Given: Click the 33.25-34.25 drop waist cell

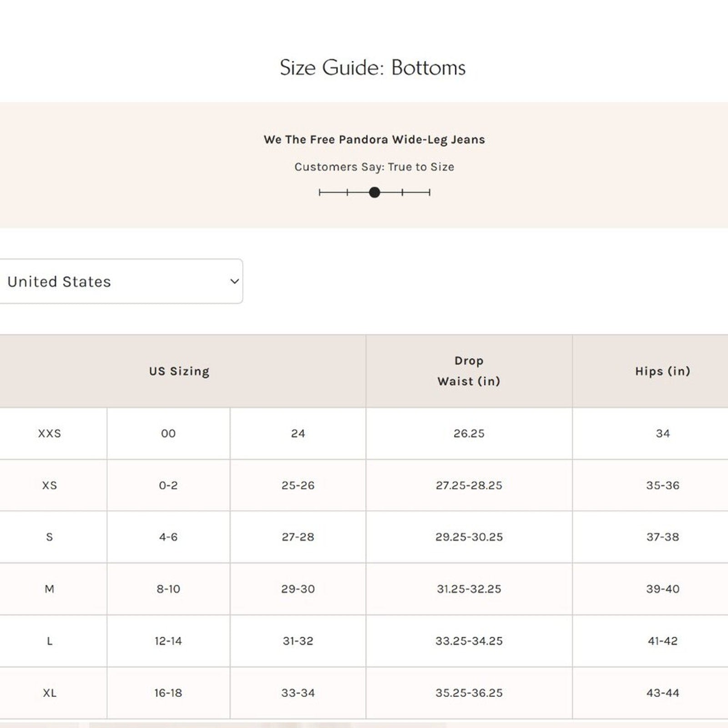Looking at the screenshot, I should pyautogui.click(x=469, y=641).
